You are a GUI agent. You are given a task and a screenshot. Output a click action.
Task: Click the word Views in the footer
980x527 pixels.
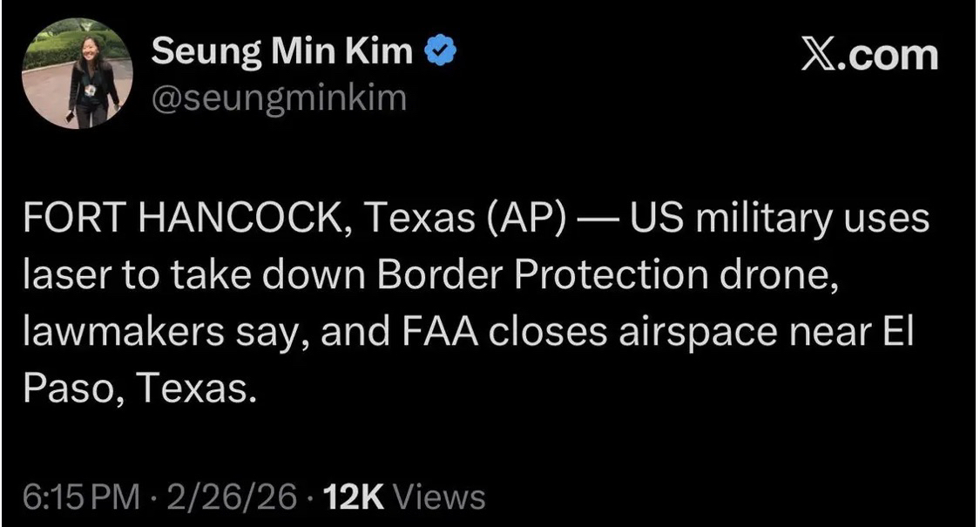439,497
